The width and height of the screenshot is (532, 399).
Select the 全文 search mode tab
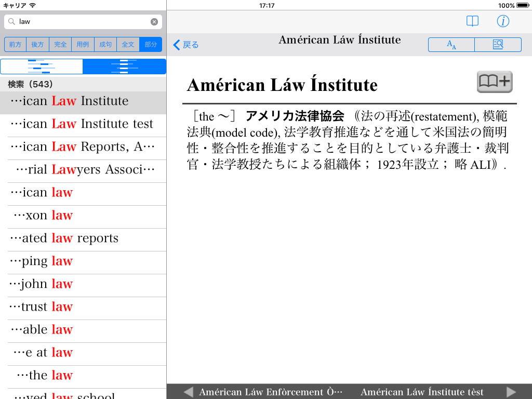128,45
